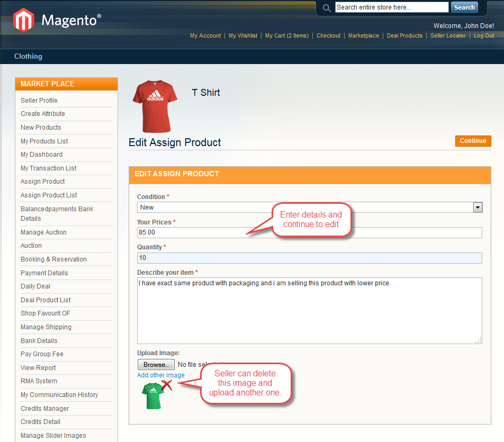Open Seller Locater link
The image size is (504, 442).
[x=448, y=35]
